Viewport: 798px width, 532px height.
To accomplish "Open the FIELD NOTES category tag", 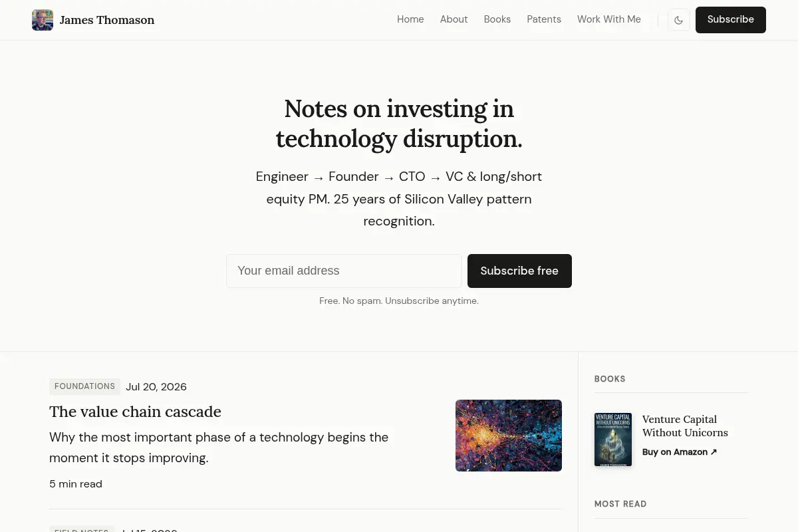I will click(82, 529).
